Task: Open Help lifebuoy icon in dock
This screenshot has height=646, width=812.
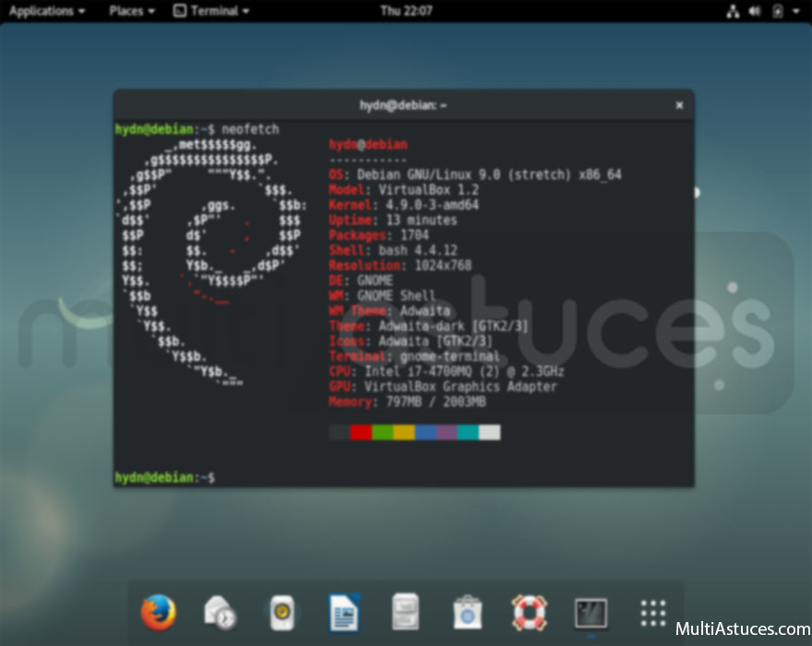Action: click(x=530, y=613)
